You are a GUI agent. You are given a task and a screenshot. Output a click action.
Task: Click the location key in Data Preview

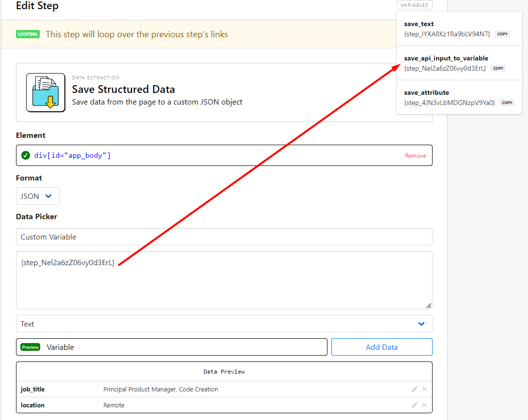32,405
